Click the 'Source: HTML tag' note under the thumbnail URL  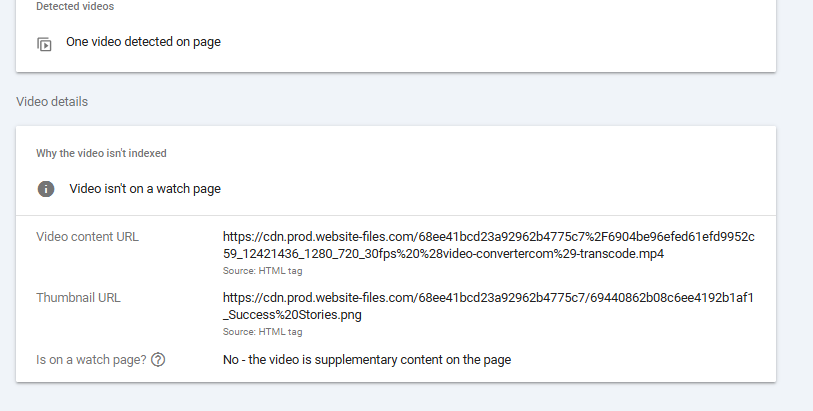(x=262, y=331)
